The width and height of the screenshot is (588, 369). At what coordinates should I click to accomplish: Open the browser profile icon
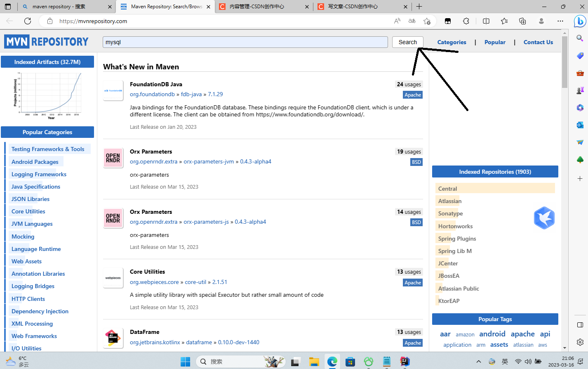point(541,21)
